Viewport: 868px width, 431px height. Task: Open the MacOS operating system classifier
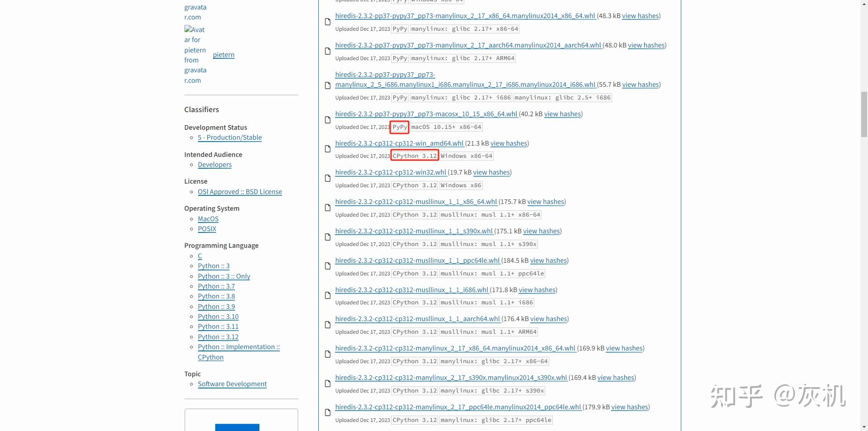(208, 218)
